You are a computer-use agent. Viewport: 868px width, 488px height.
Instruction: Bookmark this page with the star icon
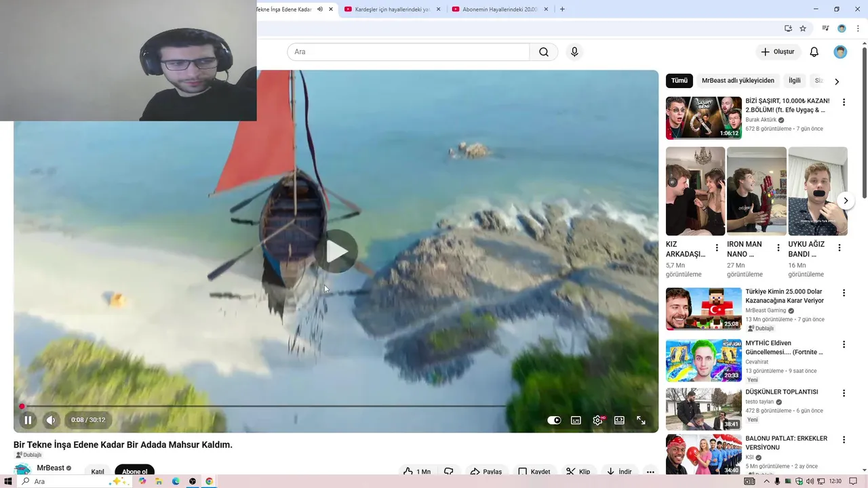[x=803, y=28]
